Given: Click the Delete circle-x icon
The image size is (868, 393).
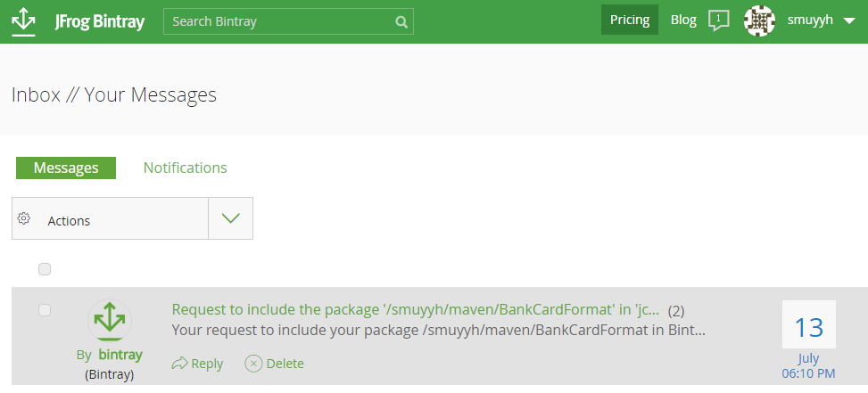Looking at the screenshot, I should (x=254, y=364).
